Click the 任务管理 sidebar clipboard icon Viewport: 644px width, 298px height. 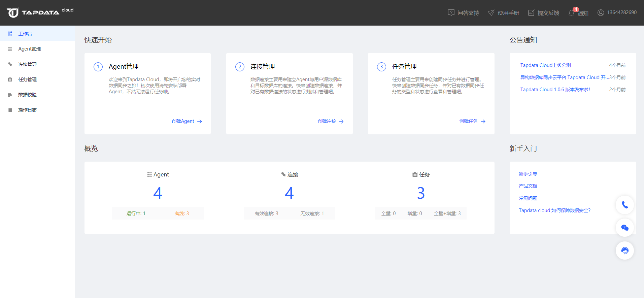pos(10,79)
